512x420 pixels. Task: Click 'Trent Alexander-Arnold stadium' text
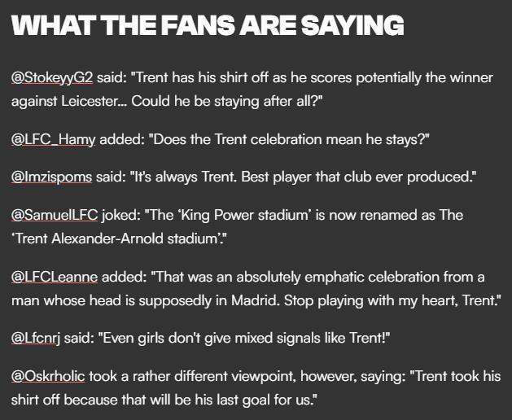coord(119,238)
